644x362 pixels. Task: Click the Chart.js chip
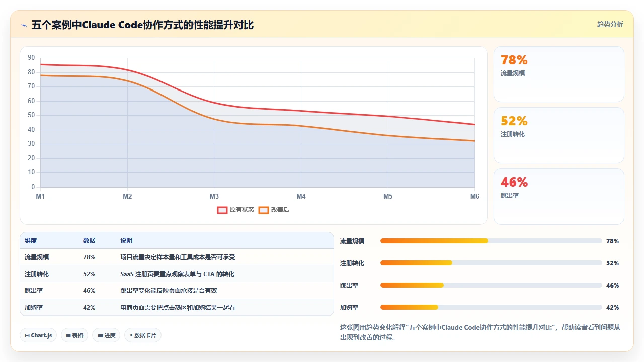point(38,335)
